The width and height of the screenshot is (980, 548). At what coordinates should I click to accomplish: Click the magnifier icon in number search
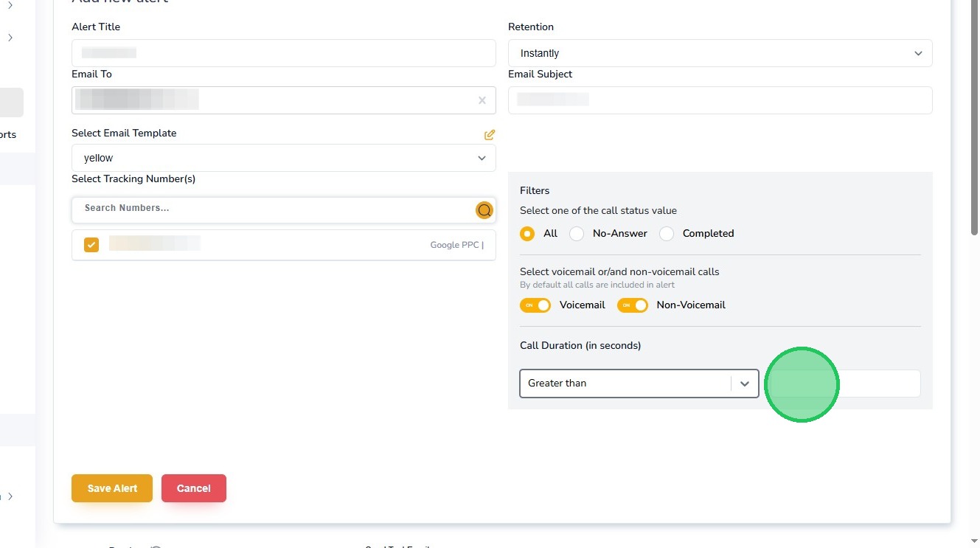pyautogui.click(x=484, y=210)
